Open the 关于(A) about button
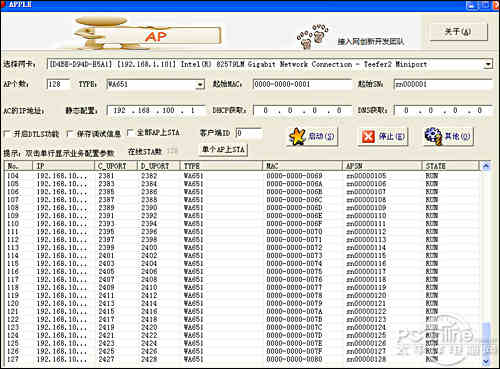This screenshot has height=369, width=500. [x=458, y=32]
